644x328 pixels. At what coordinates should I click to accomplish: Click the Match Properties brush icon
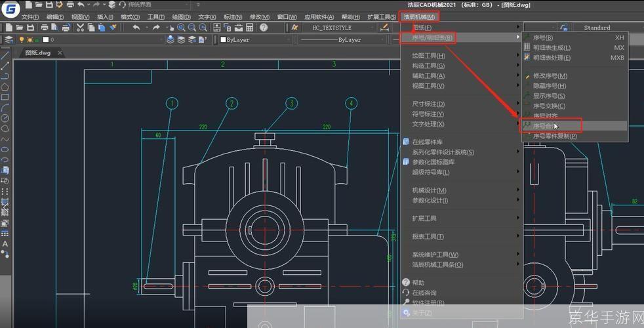click(113, 28)
